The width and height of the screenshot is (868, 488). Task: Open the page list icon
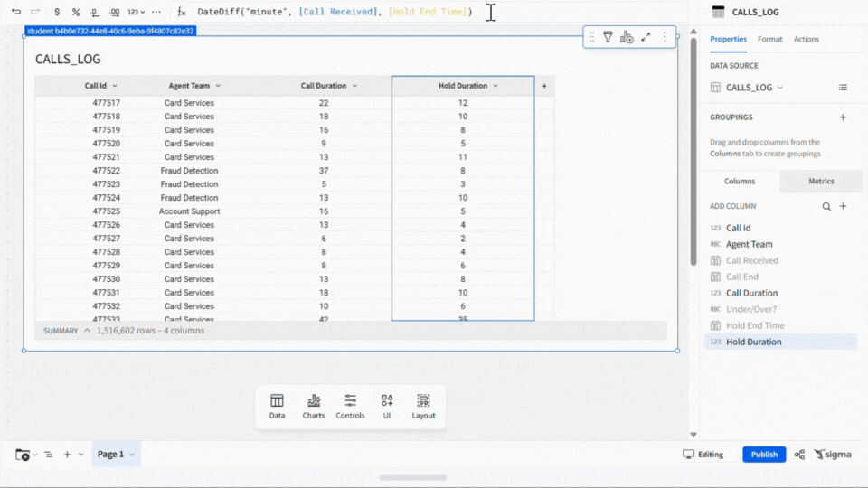(49, 455)
